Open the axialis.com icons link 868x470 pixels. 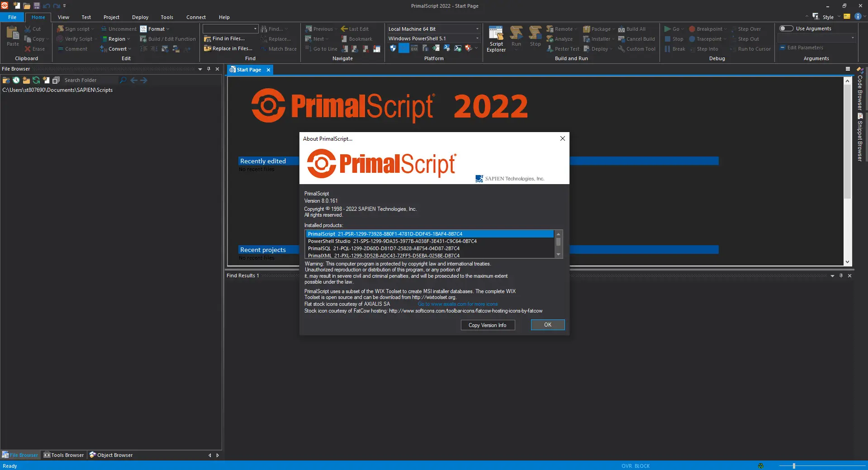tap(458, 304)
